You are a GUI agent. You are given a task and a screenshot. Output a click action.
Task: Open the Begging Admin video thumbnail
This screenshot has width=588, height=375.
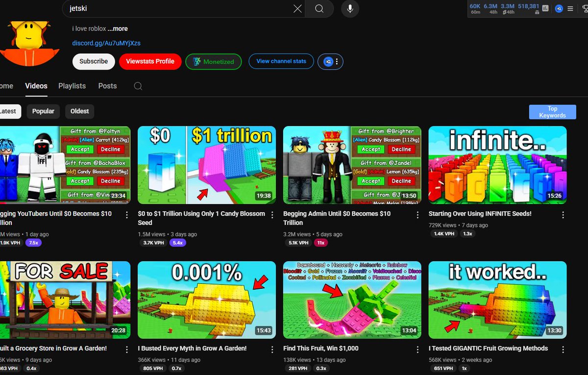pyautogui.click(x=352, y=165)
